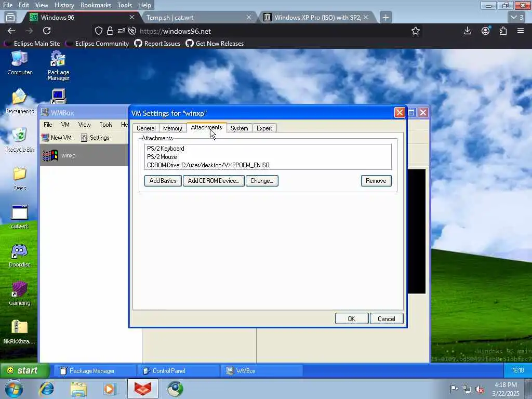Image resolution: width=532 pixels, height=399 pixels.
Task: Open the Computer desktop icon
Action: (x=19, y=63)
